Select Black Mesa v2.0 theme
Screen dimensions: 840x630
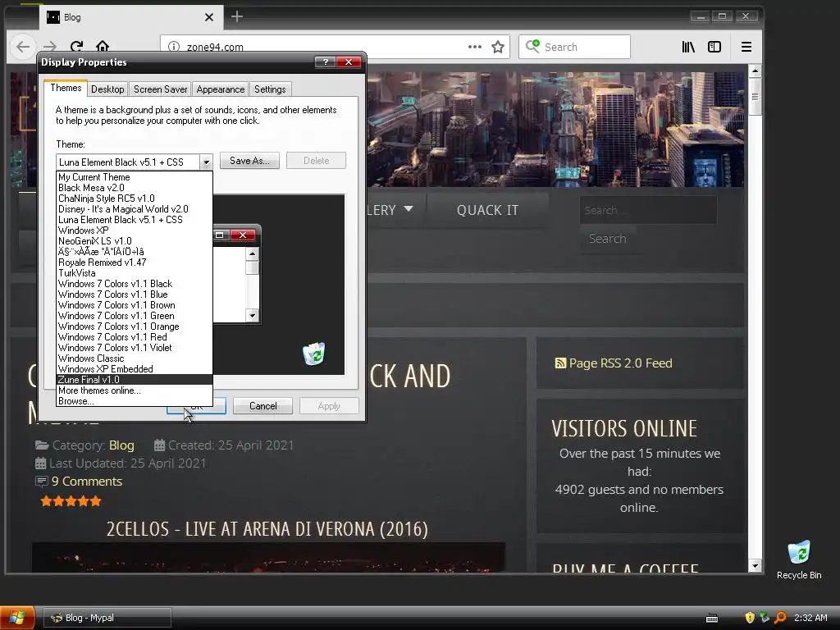tap(135, 188)
